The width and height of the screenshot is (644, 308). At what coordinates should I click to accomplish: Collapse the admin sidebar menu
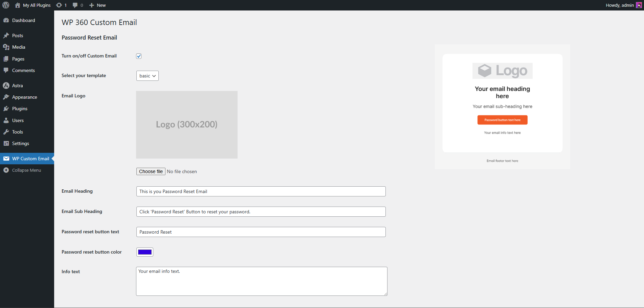click(25, 170)
